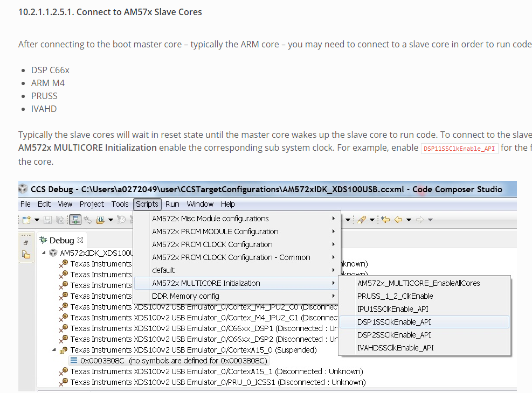
Task: Click the flashlight Search toolbar icon
Action: coord(361,220)
